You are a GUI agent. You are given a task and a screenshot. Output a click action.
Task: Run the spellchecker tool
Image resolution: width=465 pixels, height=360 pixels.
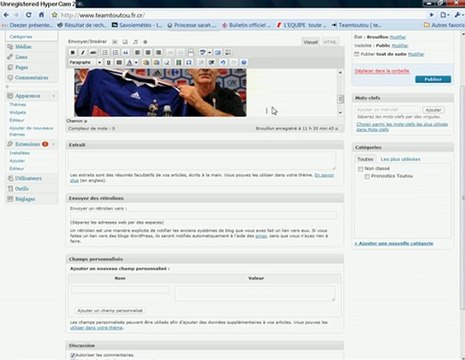point(202,52)
